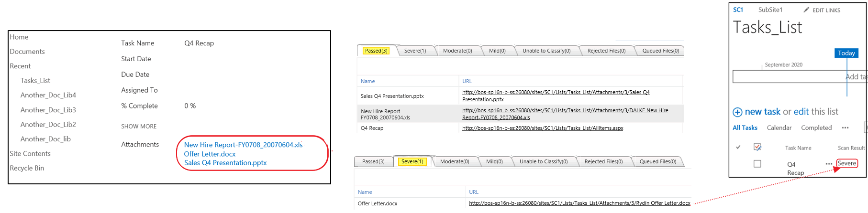Click the new task plus icon
Screen dimensions: 868x213
pos(737,112)
